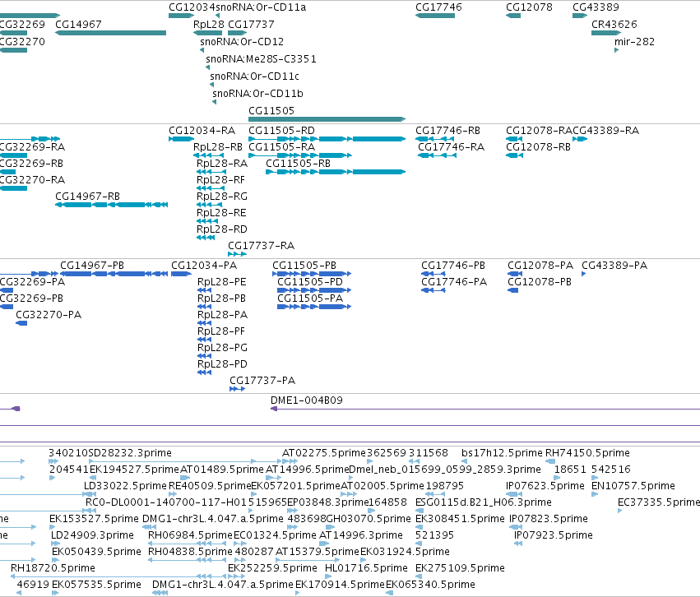Image resolution: width=700 pixels, height=597 pixels.
Task: Click the CG17737-PA protein label
Action: [x=262, y=381]
